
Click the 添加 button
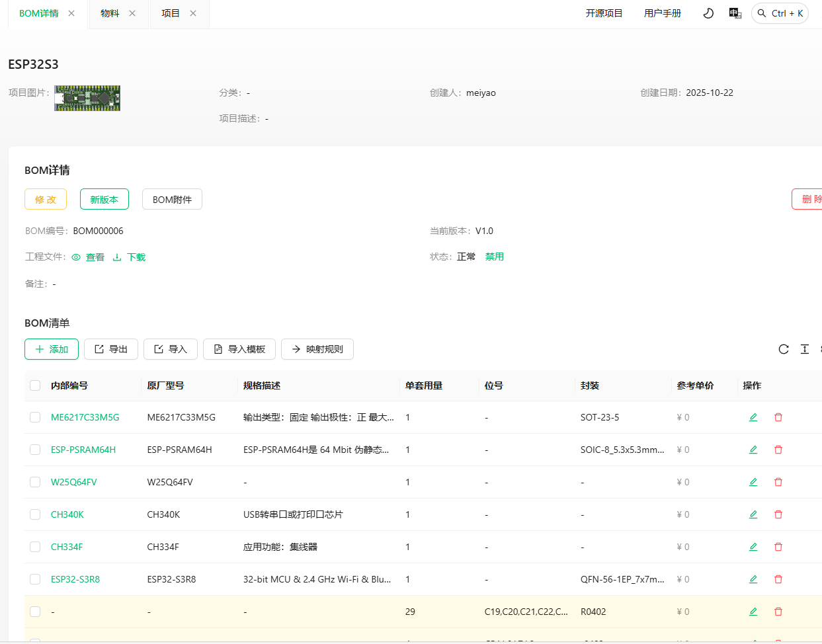52,349
